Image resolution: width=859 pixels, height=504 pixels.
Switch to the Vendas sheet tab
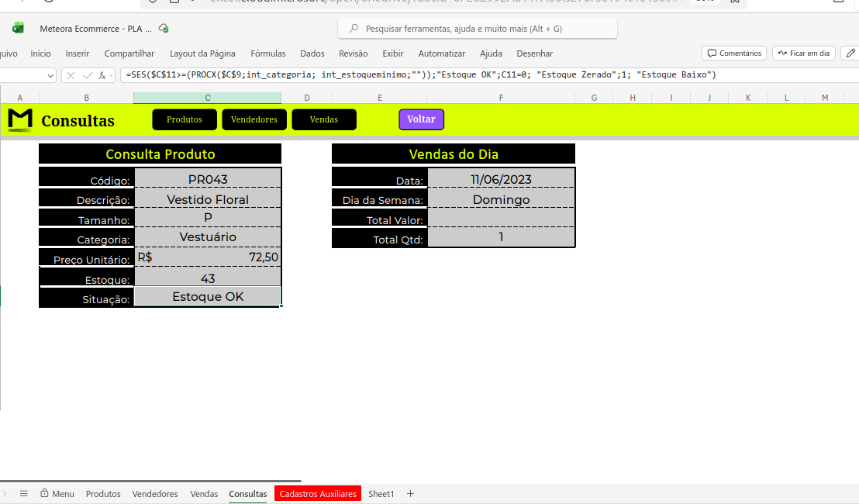[x=204, y=494]
